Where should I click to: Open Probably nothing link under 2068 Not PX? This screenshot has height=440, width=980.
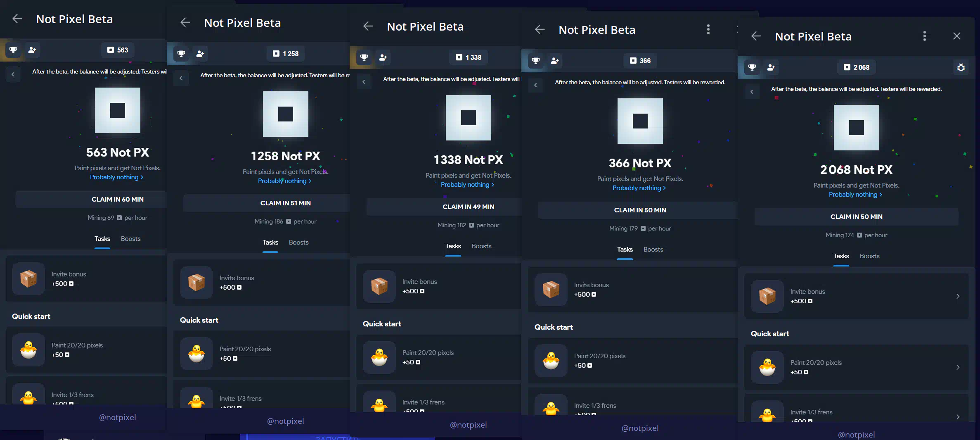pyautogui.click(x=856, y=195)
